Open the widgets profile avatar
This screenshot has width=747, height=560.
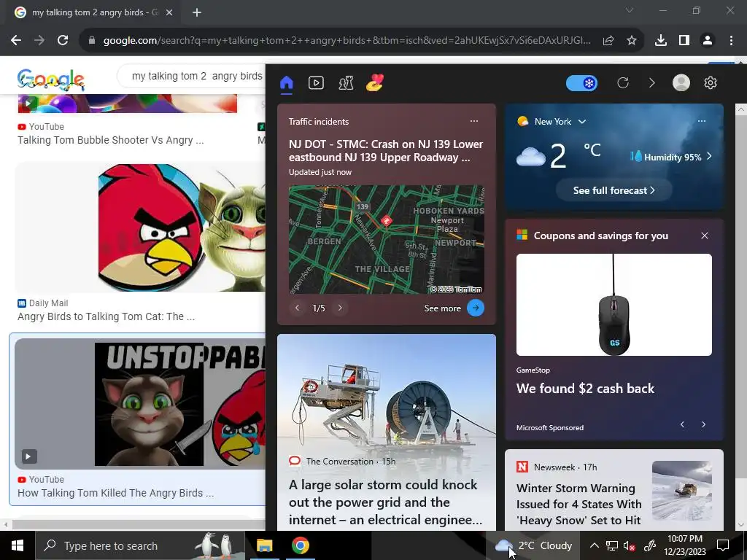[x=681, y=83]
